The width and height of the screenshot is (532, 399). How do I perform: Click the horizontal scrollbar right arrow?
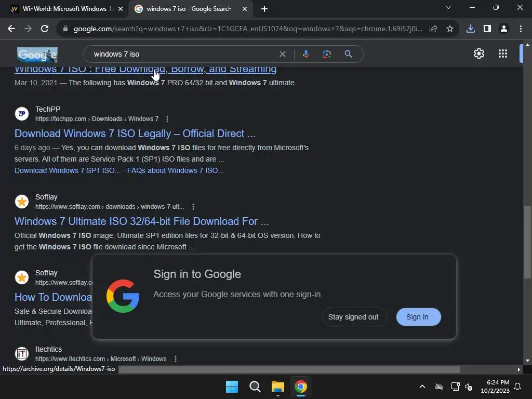519,369
